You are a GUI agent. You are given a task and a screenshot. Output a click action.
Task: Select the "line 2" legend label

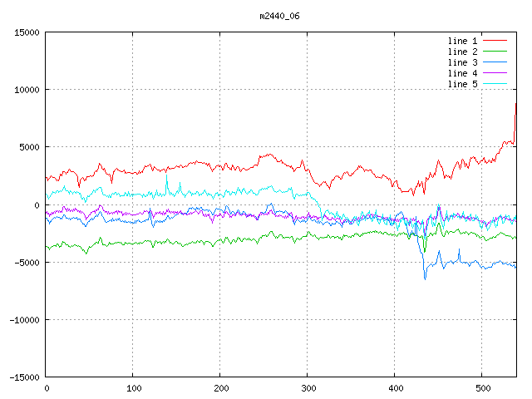coord(462,52)
